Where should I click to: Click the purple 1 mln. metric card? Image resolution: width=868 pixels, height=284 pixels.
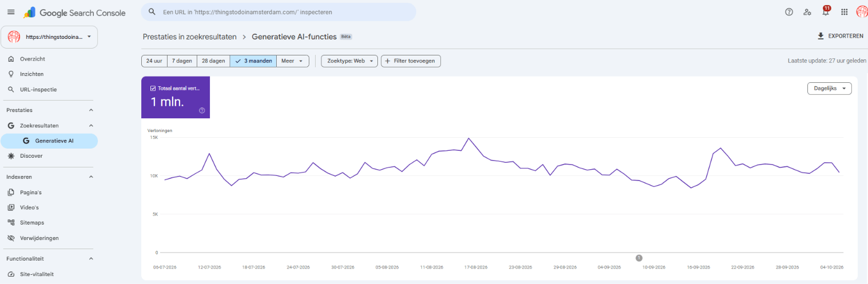[x=176, y=97]
